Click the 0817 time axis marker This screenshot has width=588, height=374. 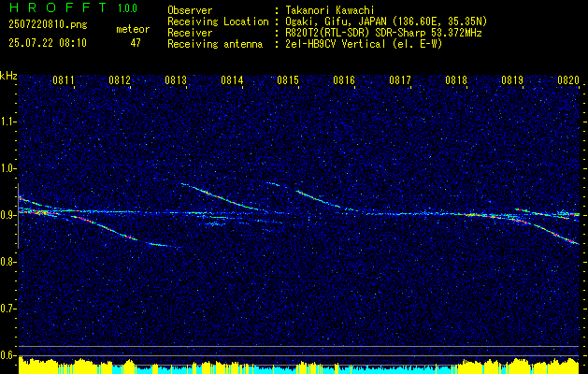pyautogui.click(x=400, y=79)
